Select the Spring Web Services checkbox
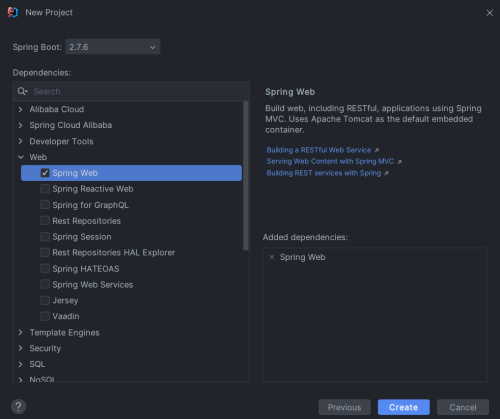The height and width of the screenshot is (419, 500). (x=45, y=284)
